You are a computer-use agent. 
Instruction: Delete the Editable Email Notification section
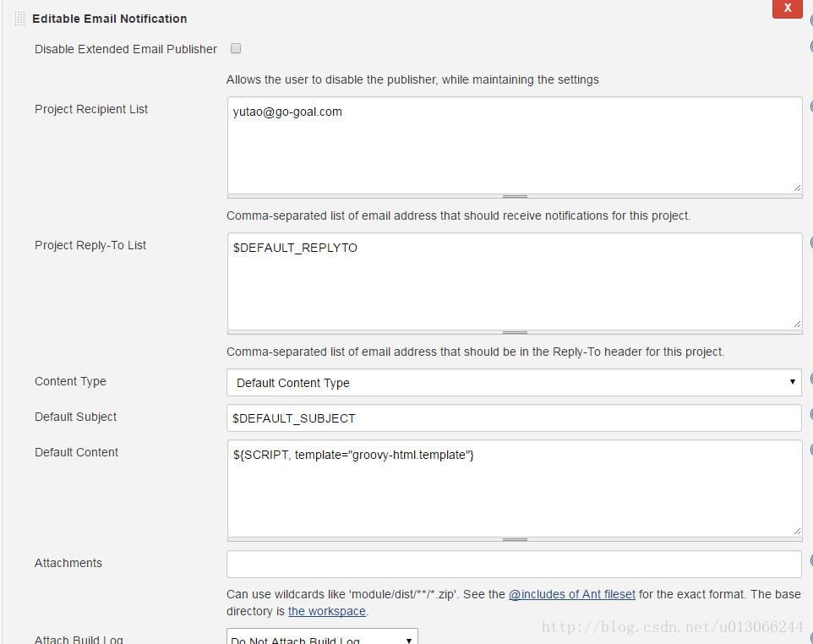tap(787, 8)
